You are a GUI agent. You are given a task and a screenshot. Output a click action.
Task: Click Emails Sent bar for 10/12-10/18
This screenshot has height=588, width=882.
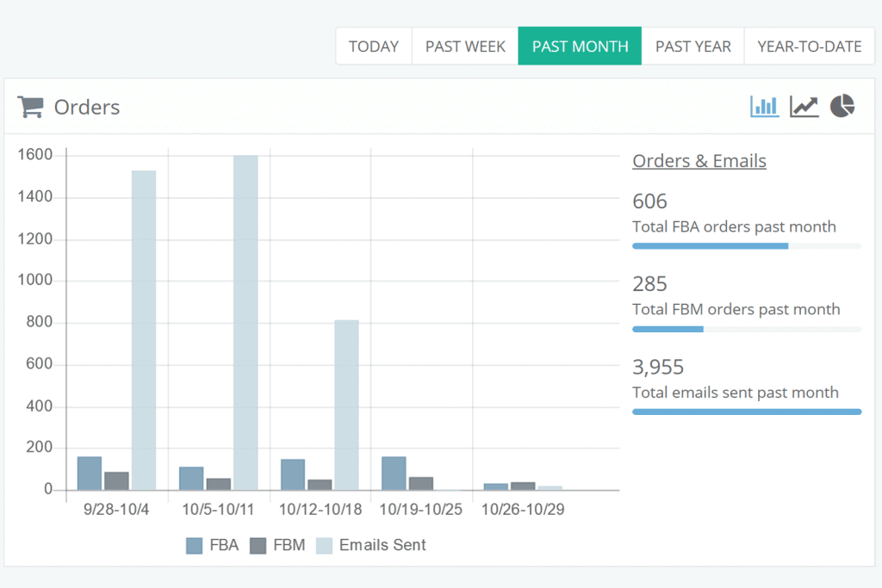(x=346, y=405)
